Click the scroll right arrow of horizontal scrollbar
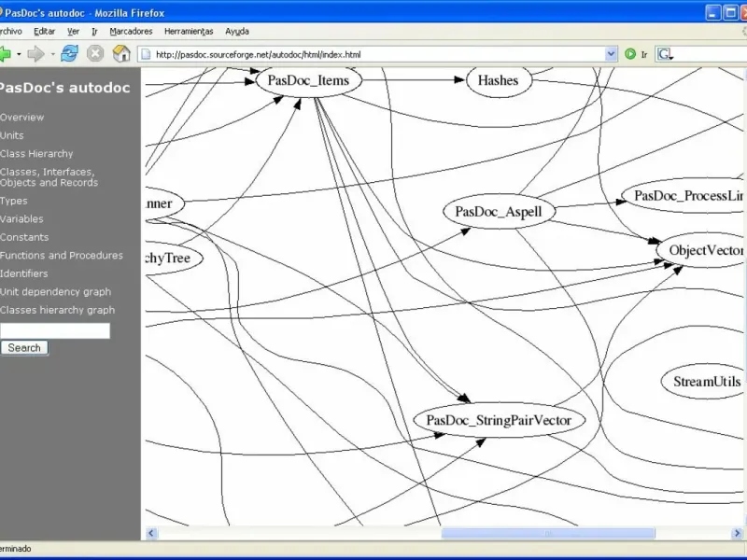 tap(737, 533)
